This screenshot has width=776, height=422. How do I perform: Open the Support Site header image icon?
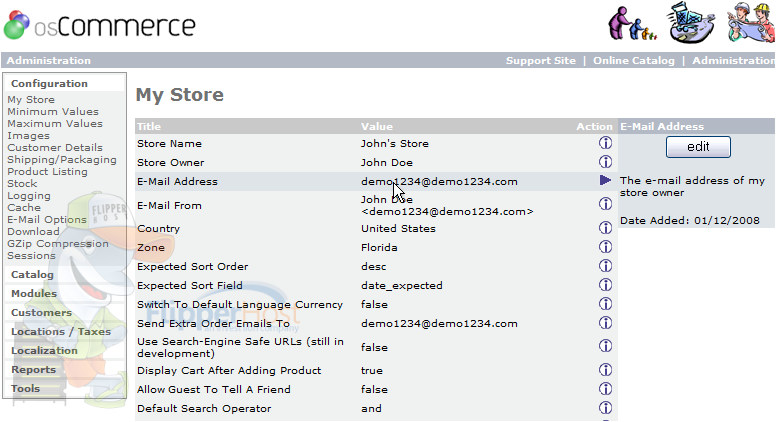(632, 23)
